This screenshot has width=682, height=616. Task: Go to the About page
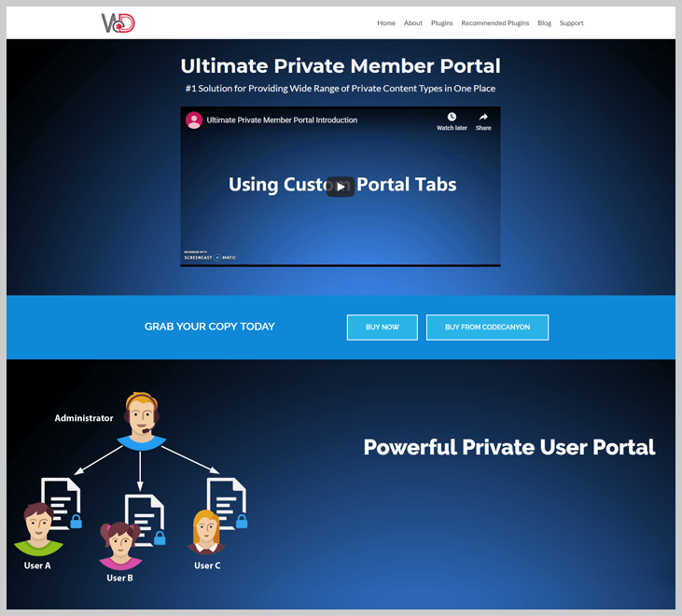412,23
